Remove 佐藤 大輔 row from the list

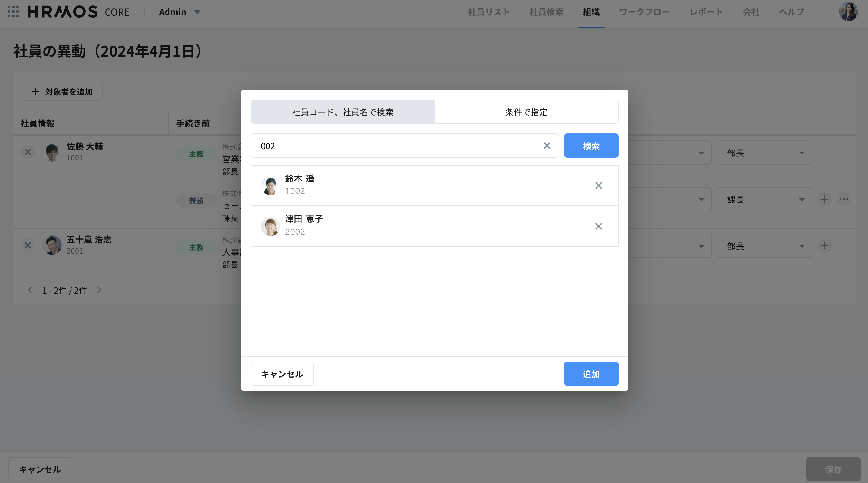tap(28, 152)
